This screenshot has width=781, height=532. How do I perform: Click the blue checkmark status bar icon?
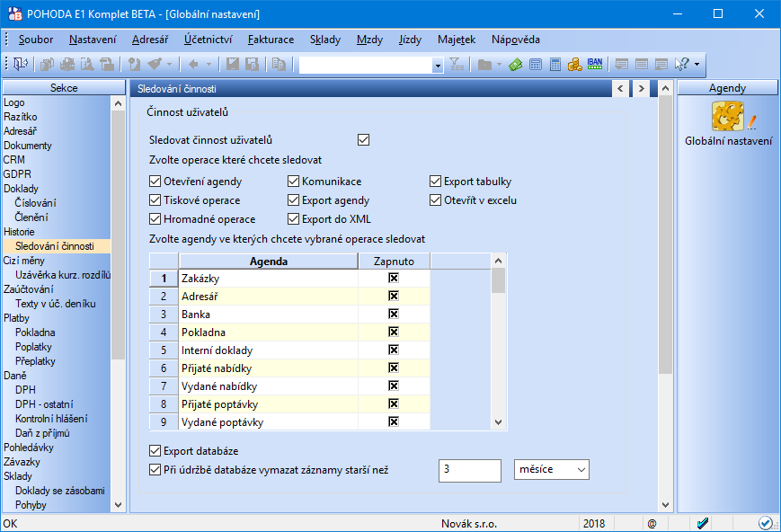pos(704,523)
